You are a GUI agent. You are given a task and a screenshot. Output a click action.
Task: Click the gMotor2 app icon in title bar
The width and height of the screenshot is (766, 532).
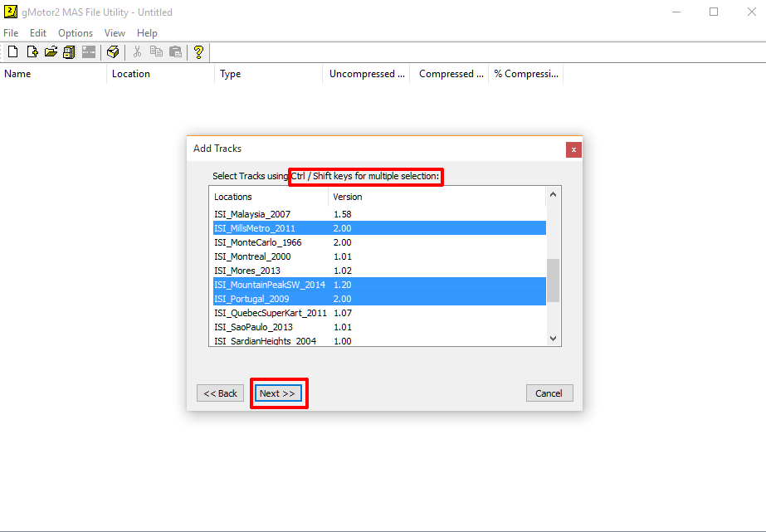(x=10, y=12)
